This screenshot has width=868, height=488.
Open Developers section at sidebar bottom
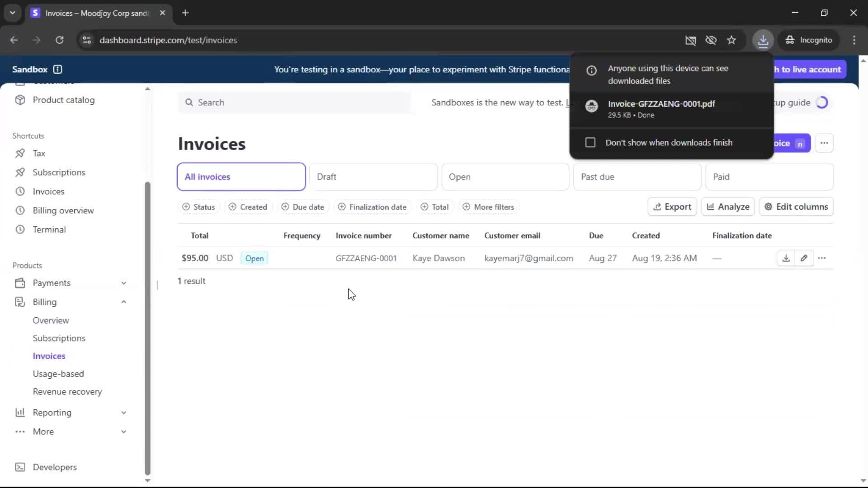click(54, 467)
